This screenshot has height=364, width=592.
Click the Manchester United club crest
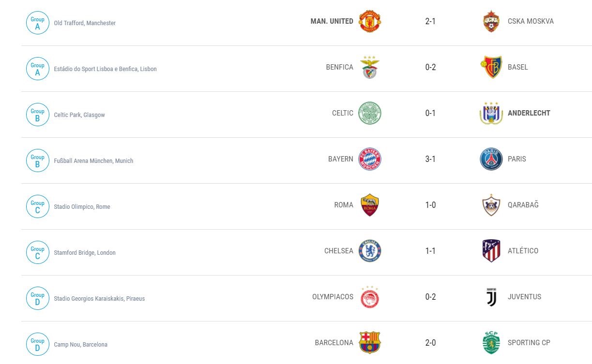370,21
